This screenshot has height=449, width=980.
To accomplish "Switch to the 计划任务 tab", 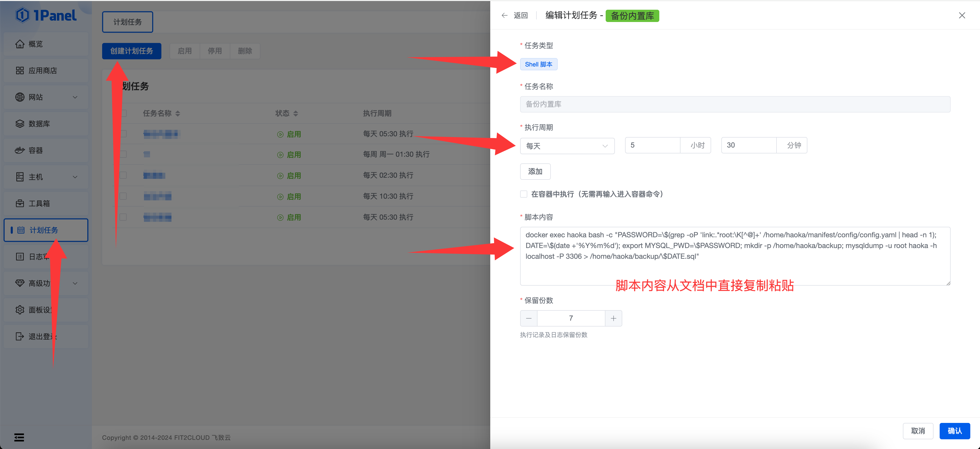I will (127, 22).
